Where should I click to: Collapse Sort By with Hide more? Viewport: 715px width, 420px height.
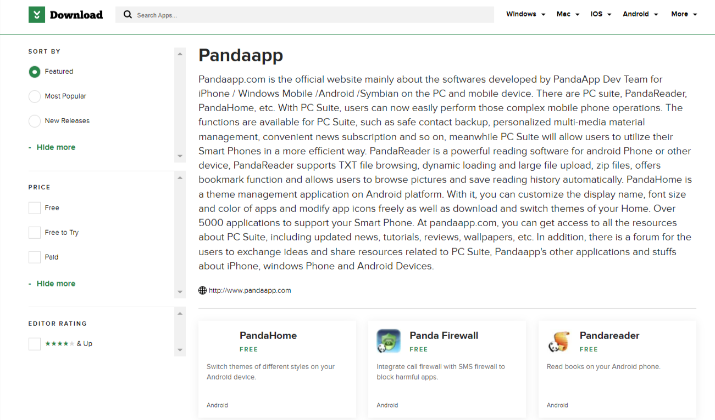tap(56, 147)
